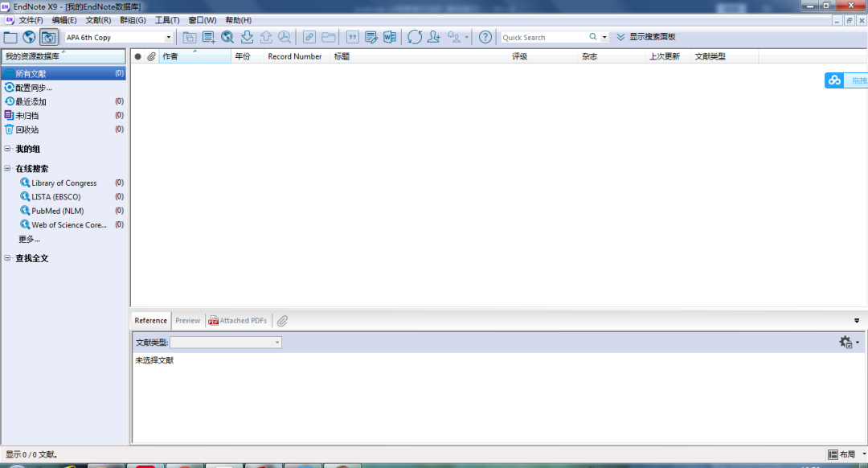
Task: Collapse the 在线搜索 group set
Action: click(7, 168)
